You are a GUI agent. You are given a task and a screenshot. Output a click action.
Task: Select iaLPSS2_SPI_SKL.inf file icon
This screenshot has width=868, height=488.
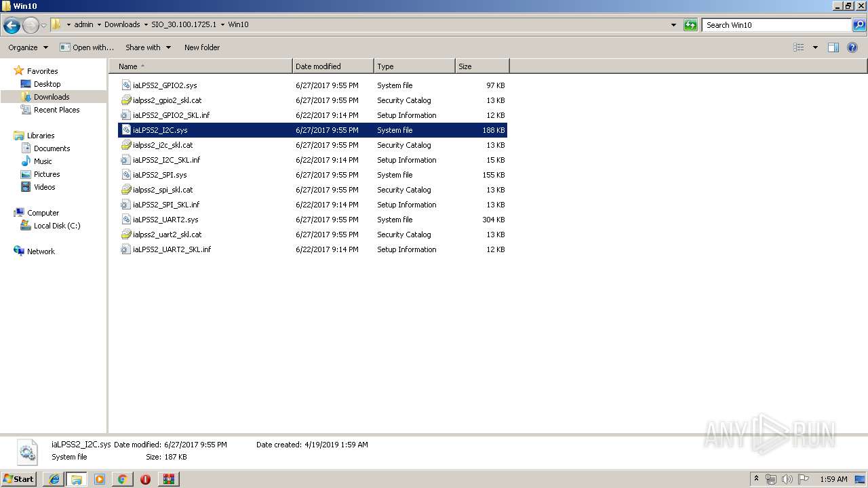tap(125, 205)
